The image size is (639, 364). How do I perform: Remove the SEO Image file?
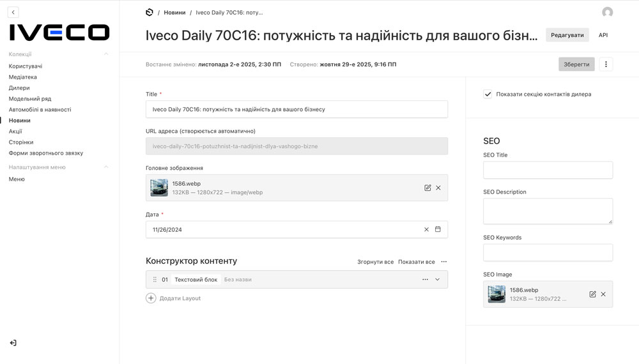(603, 294)
